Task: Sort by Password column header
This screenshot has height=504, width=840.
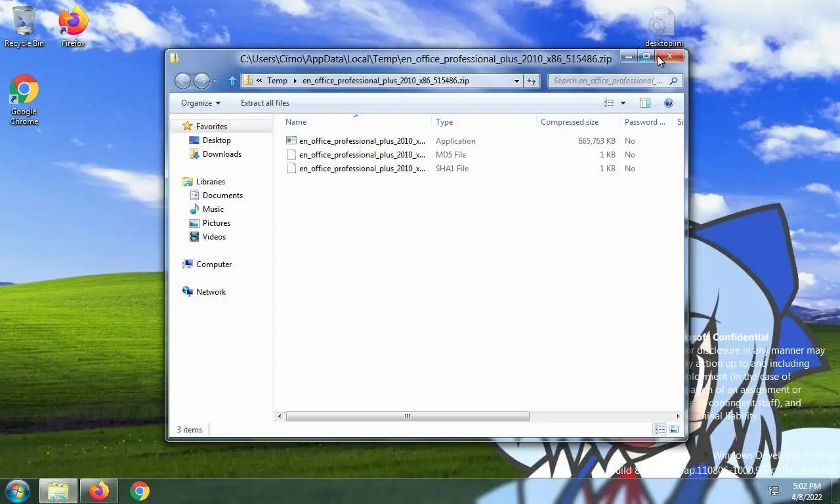Action: coord(646,122)
